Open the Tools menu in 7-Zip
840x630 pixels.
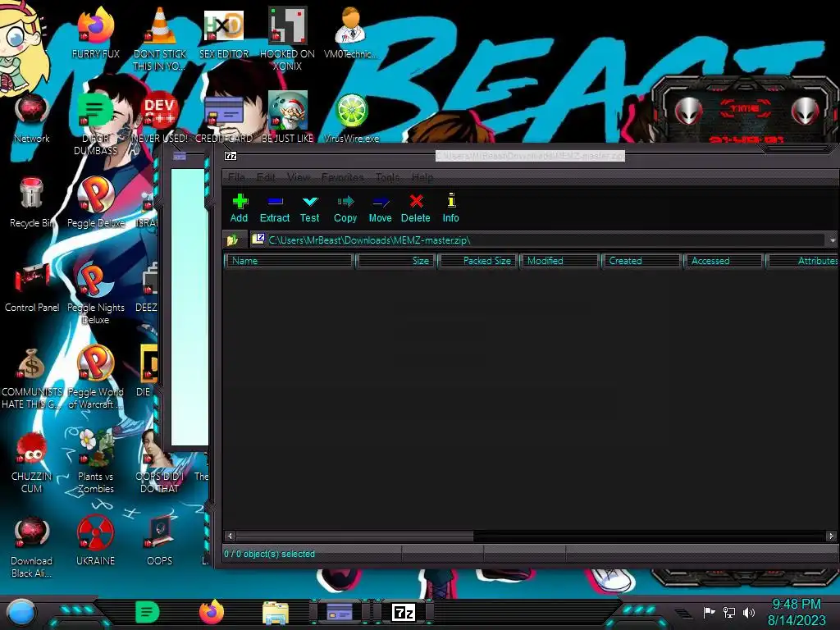point(387,177)
